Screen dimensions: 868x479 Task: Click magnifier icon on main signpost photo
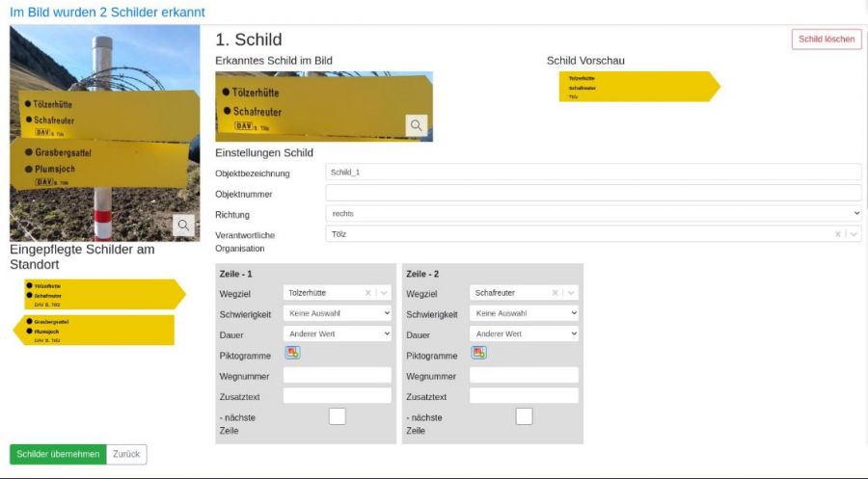click(183, 225)
